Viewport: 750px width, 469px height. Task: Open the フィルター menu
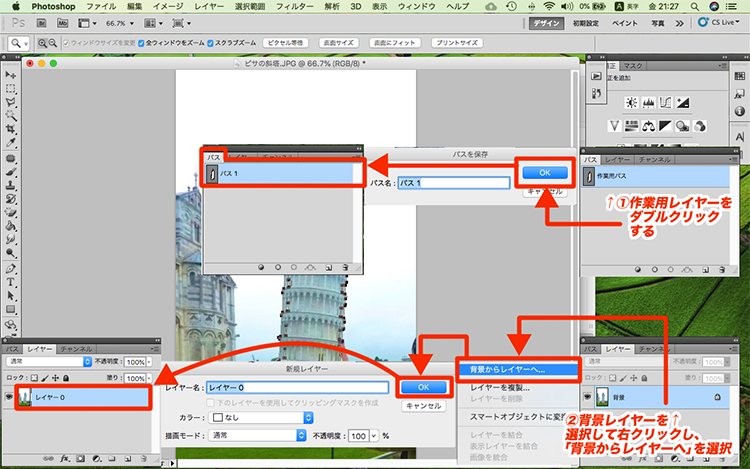tap(295, 6)
